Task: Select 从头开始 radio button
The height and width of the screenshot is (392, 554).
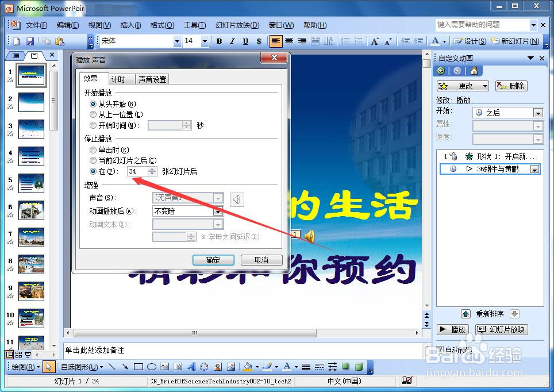Action: [93, 104]
